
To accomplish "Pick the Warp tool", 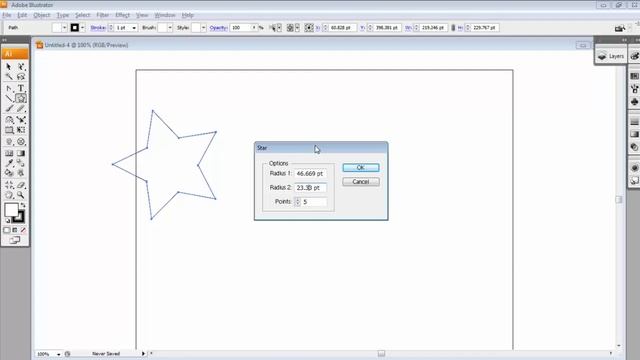I will pyautogui.click(x=9, y=130).
